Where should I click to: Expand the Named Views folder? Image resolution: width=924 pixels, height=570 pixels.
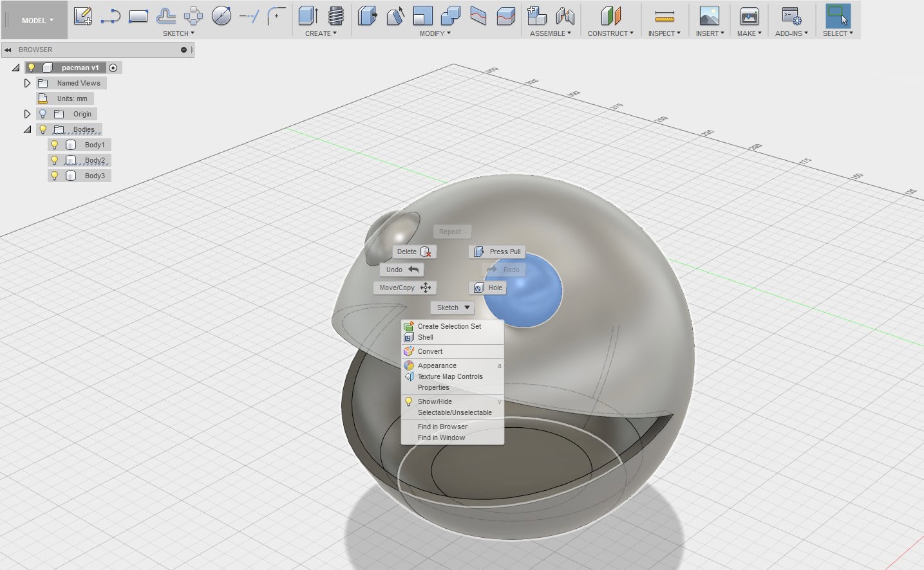pos(27,83)
